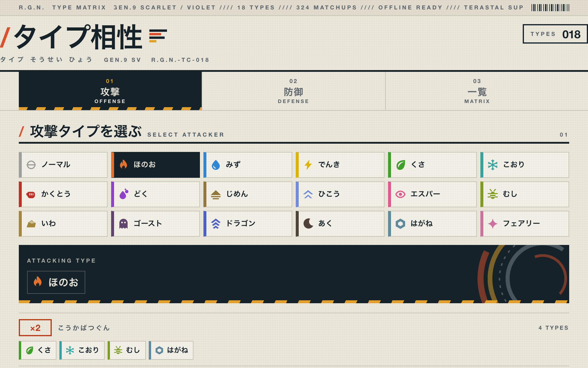Open the はがね chip under こうかばつぐん

pyautogui.click(x=171, y=350)
